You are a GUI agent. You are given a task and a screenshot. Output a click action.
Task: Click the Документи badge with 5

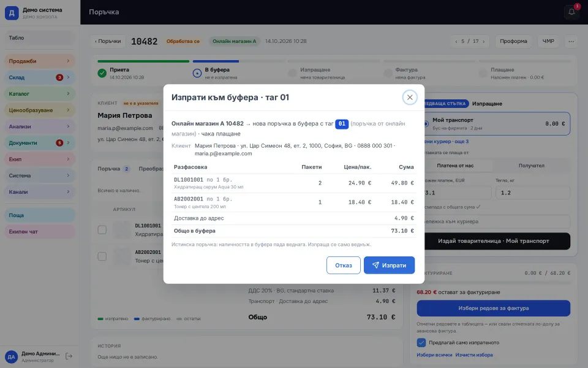(x=59, y=143)
